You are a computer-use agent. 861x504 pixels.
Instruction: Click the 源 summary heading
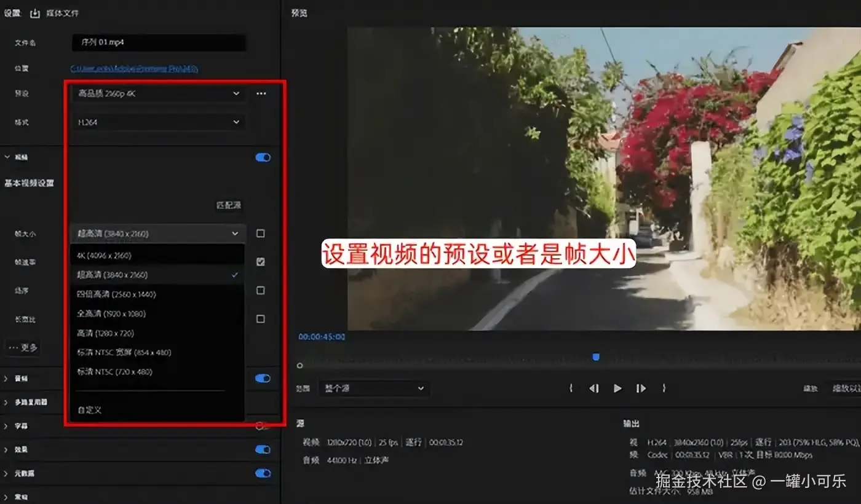pos(300,423)
